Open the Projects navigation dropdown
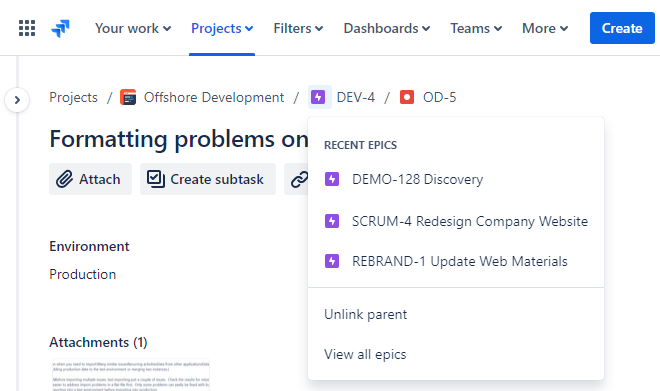 (x=222, y=28)
